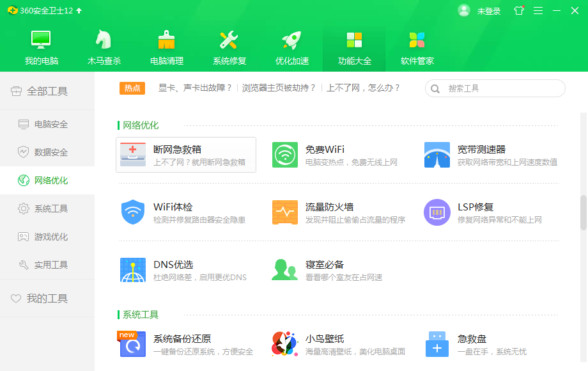The width and height of the screenshot is (588, 371).
Task: Click the 流量防火墙 title text
Action: click(329, 207)
